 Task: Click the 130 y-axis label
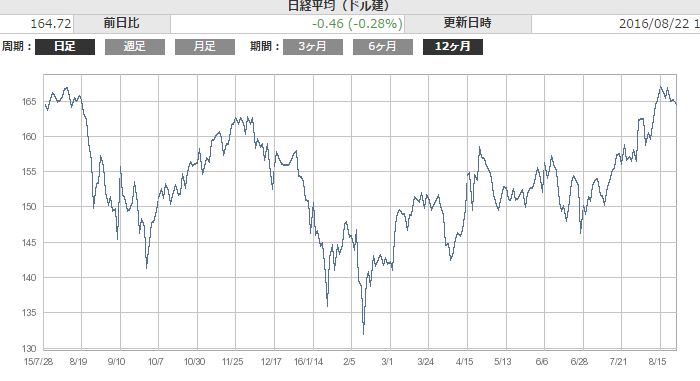pyautogui.click(x=29, y=348)
